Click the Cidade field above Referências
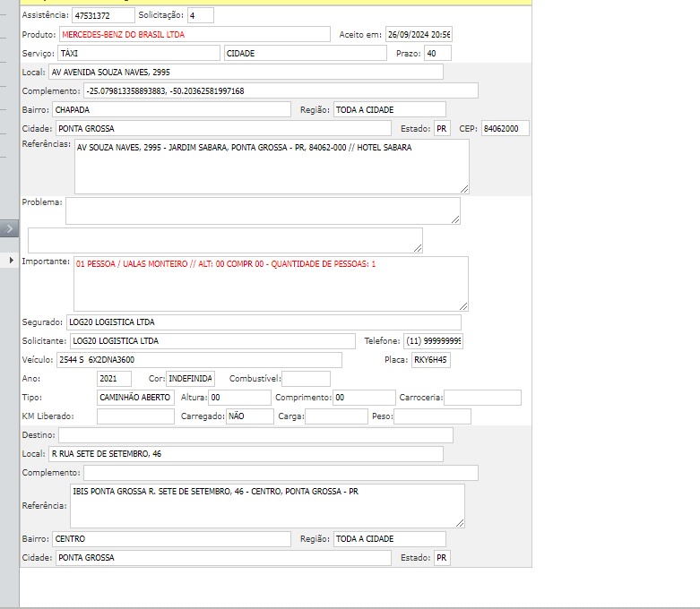700x609 pixels. (223, 128)
